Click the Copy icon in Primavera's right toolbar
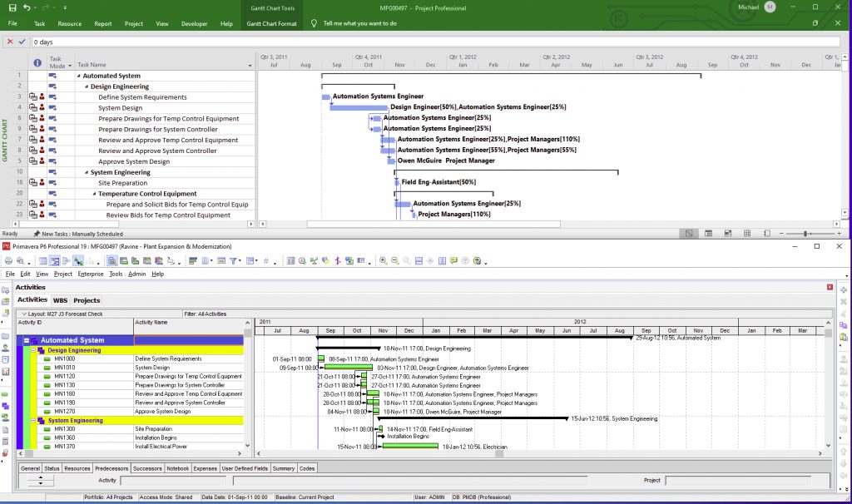 pyautogui.click(x=844, y=325)
